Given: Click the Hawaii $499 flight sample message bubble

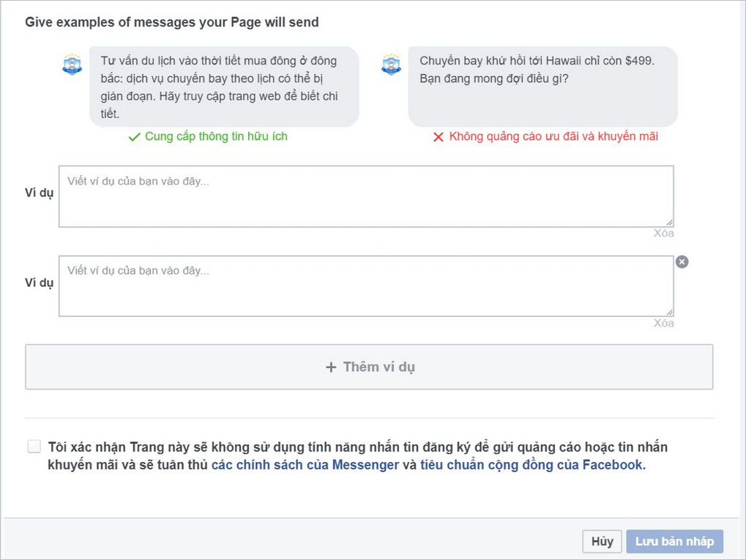Looking at the screenshot, I should point(542,86).
